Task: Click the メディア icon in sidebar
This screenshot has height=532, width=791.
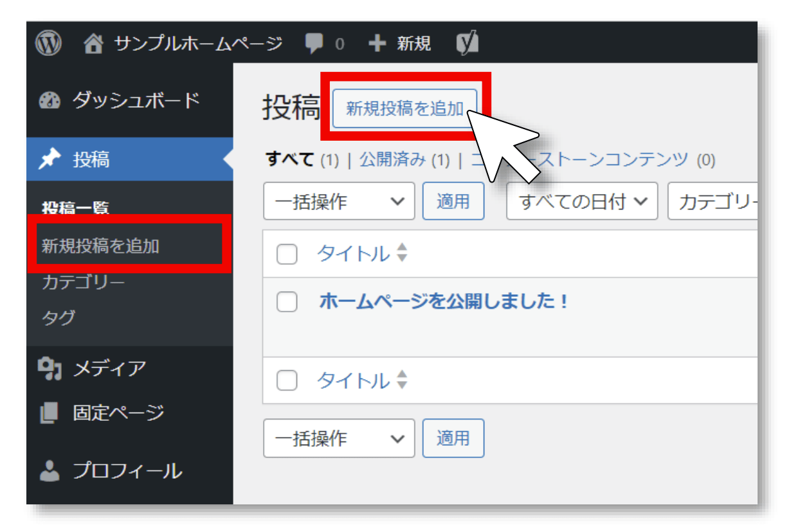Action: pyautogui.click(x=50, y=369)
